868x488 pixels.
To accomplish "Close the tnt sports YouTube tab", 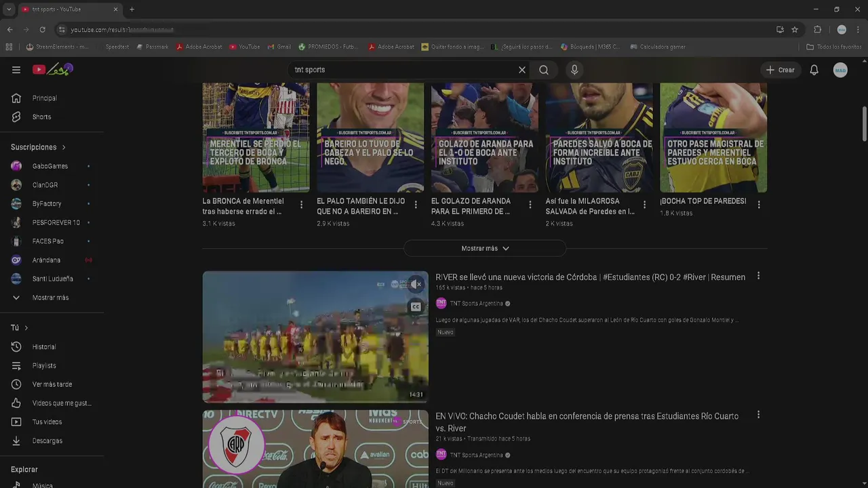I will [115, 9].
